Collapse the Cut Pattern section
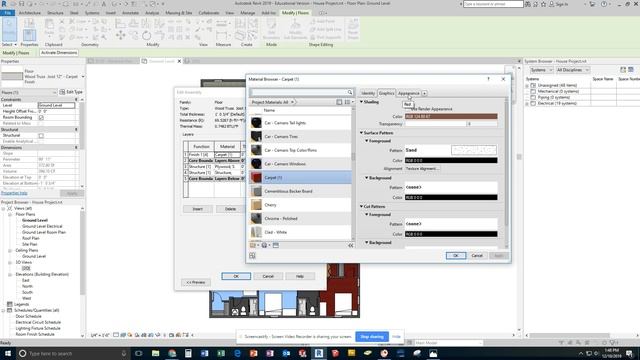The image size is (640, 360). 361,207
